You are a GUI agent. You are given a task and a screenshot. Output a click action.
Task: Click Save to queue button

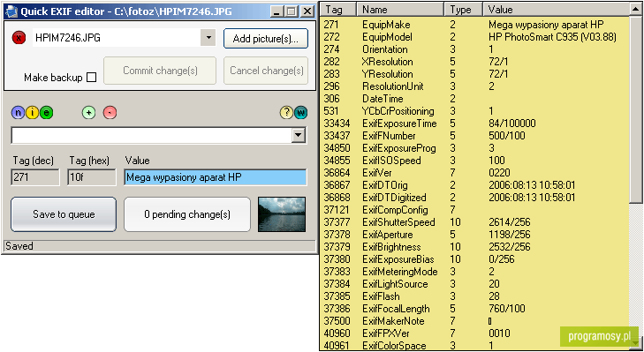coord(64,214)
